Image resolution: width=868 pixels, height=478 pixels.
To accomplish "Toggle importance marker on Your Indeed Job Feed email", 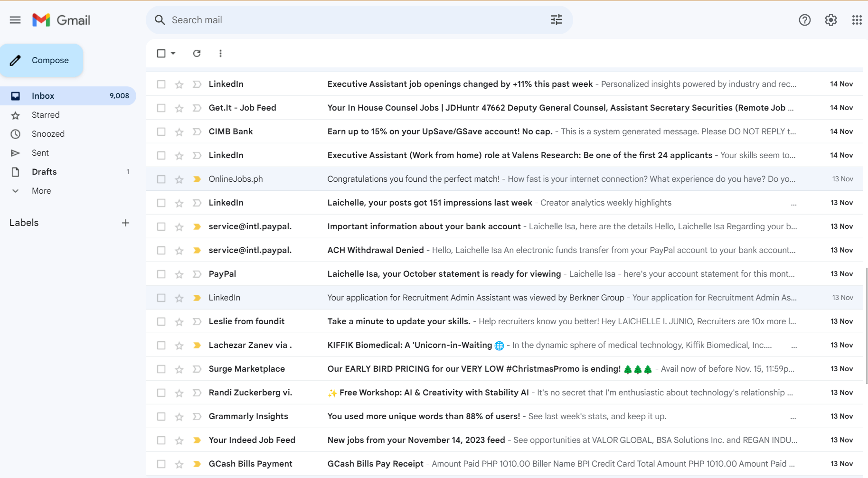I will tap(197, 440).
